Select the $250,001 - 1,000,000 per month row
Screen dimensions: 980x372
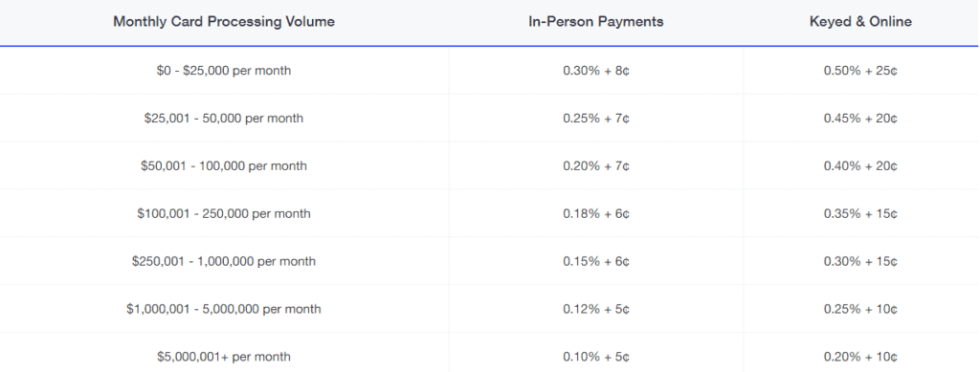coord(489,261)
